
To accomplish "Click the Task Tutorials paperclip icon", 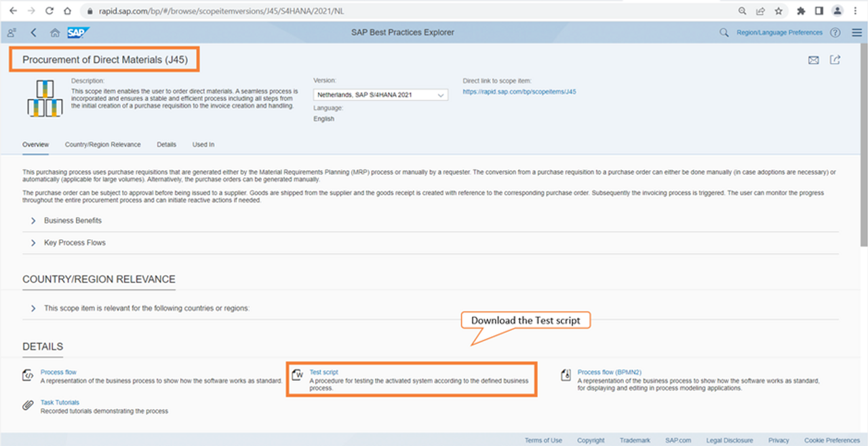I will (28, 405).
